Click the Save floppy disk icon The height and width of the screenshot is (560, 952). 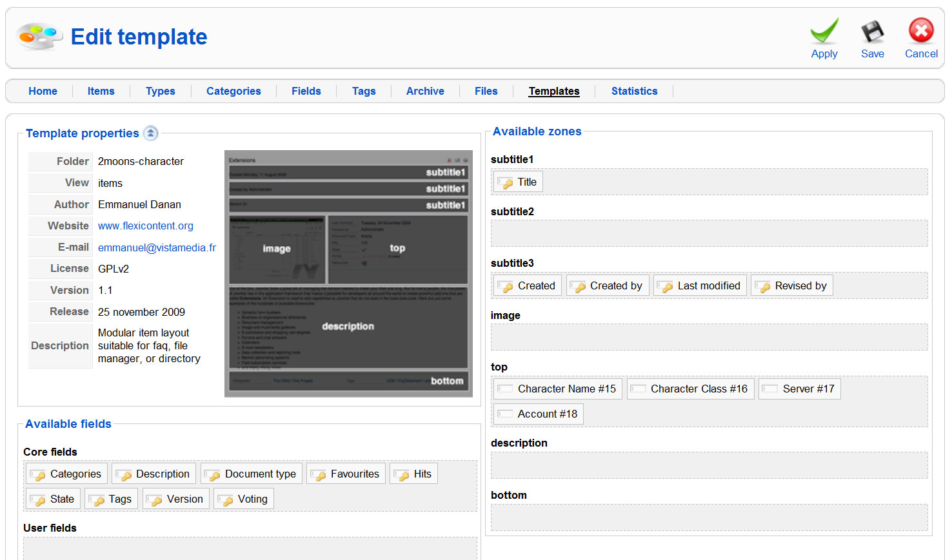coord(872,32)
